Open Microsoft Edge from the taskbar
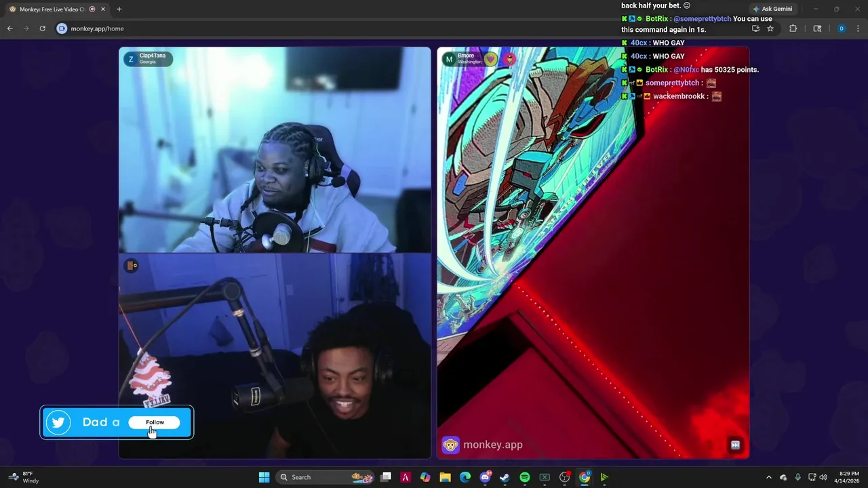The height and width of the screenshot is (488, 868). pyautogui.click(x=465, y=477)
